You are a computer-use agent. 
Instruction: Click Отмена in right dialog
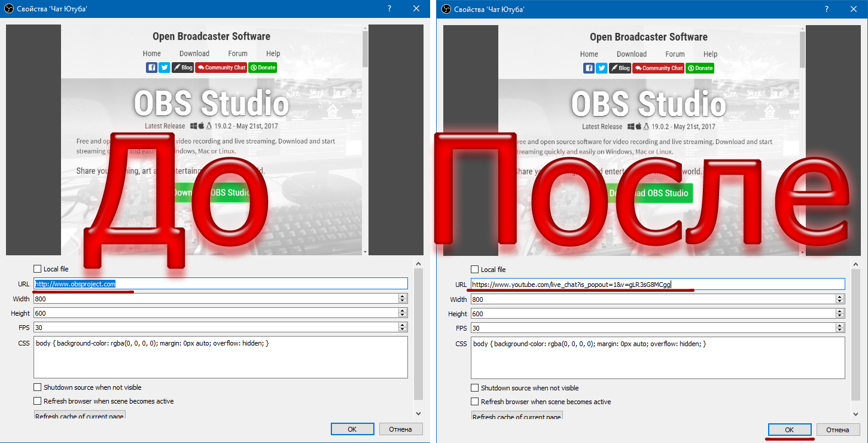[x=838, y=430]
